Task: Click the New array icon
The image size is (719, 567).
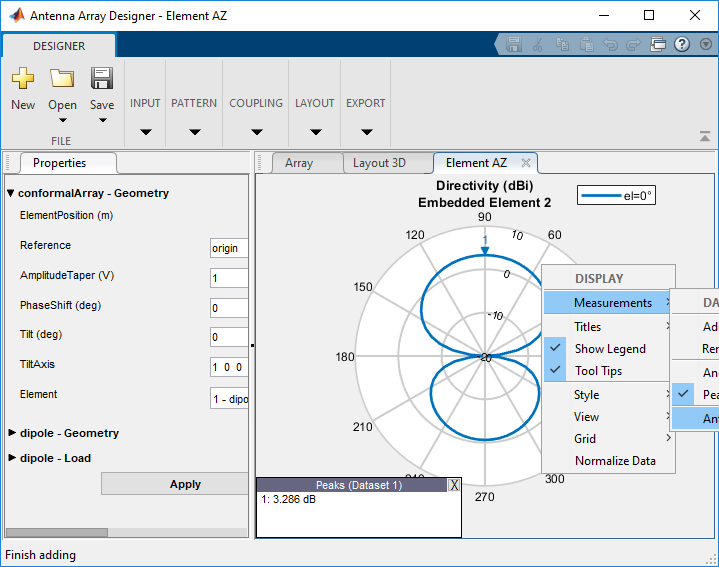Action: tap(23, 79)
